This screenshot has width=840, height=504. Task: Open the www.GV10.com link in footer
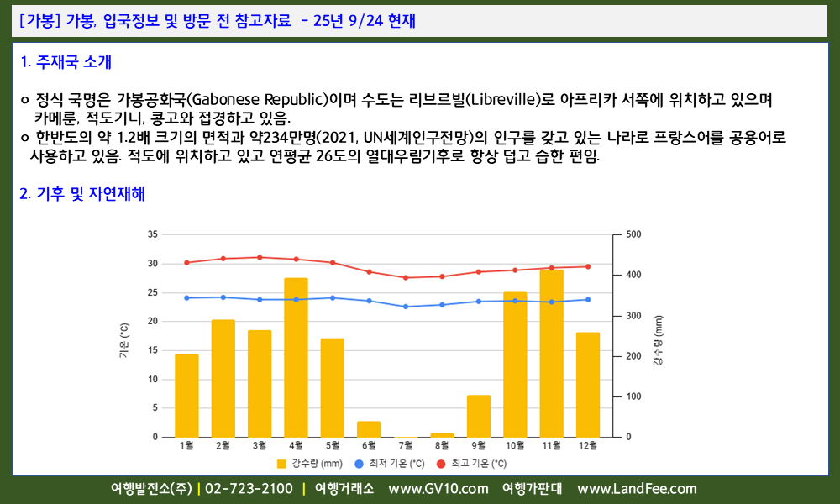[438, 489]
